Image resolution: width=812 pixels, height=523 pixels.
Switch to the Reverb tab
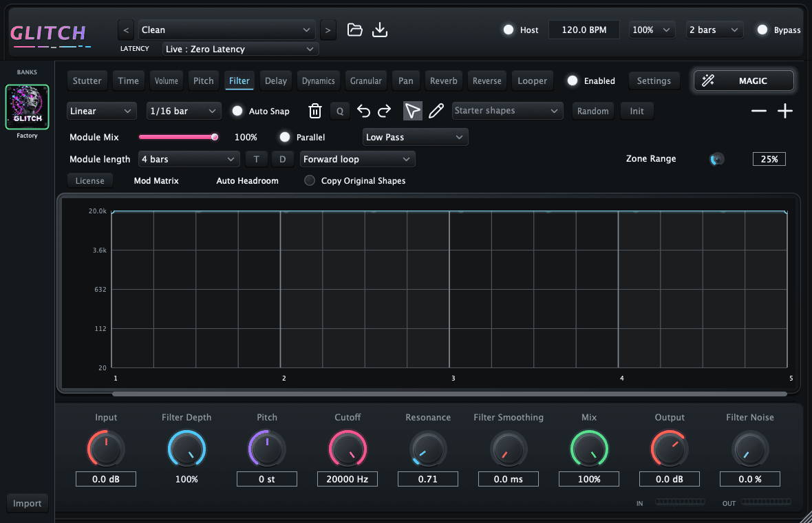tap(443, 81)
